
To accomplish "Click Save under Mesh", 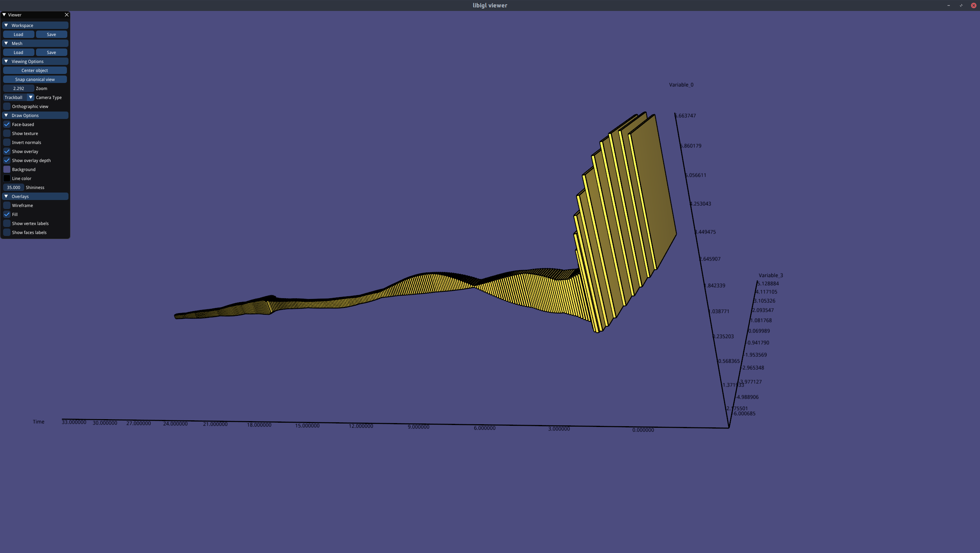I will (x=51, y=52).
